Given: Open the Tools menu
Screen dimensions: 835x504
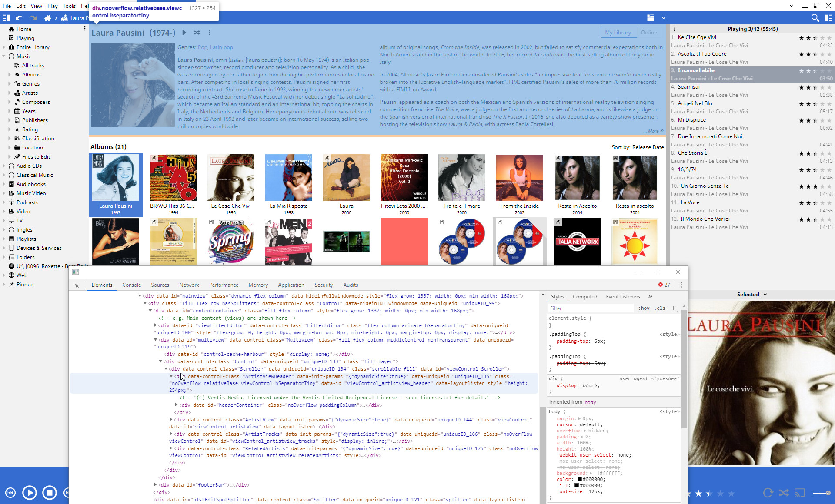Looking at the screenshot, I should pyautogui.click(x=69, y=6).
